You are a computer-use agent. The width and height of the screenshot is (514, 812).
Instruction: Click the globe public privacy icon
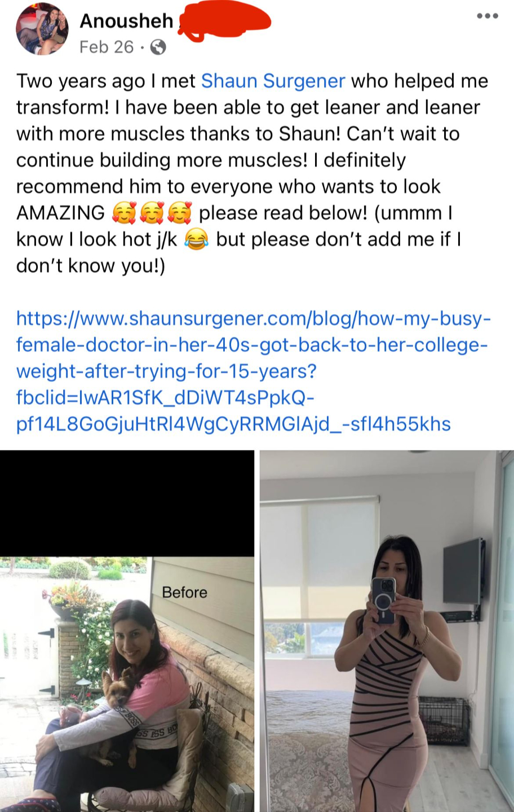[159, 47]
